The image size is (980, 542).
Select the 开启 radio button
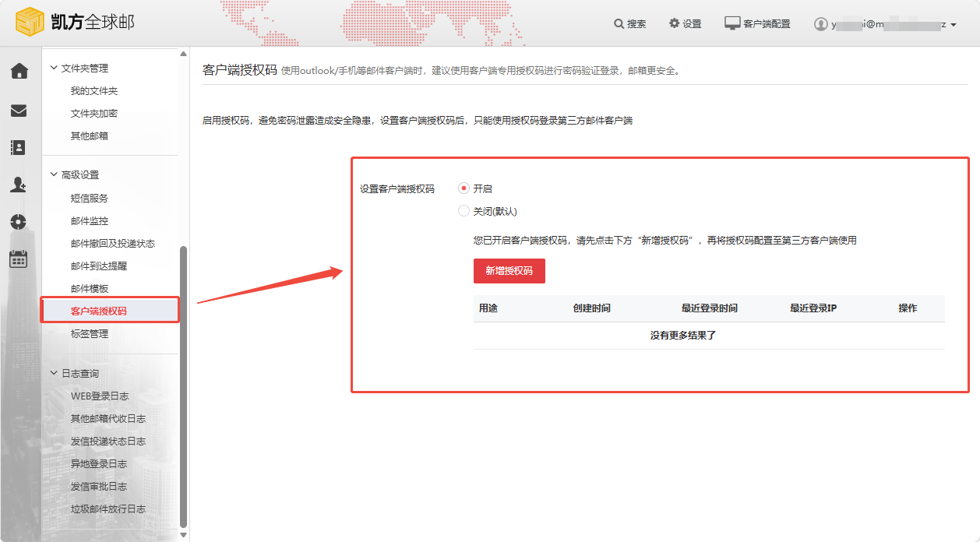click(x=464, y=188)
